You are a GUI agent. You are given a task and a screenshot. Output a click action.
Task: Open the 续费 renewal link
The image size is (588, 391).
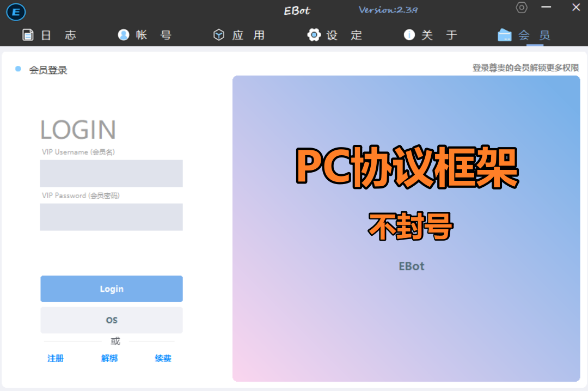coord(163,358)
